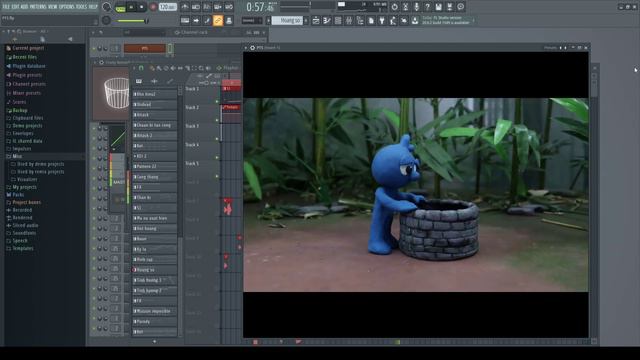
Task: Click the transport play button
Action: (x=131, y=7)
